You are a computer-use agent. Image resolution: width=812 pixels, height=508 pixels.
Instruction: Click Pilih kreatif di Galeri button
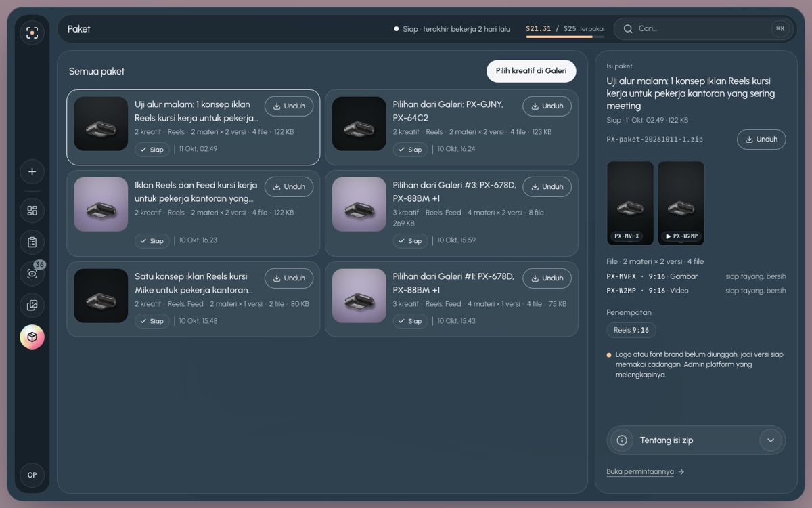531,71
